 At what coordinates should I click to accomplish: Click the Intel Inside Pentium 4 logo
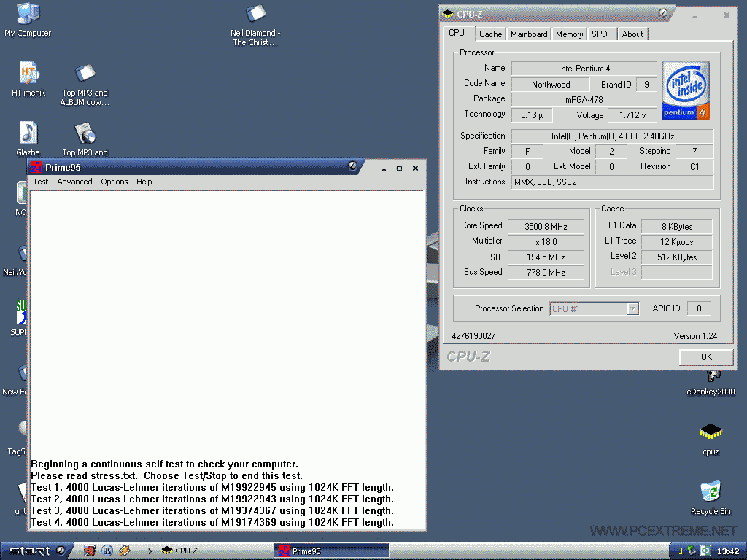(x=686, y=91)
